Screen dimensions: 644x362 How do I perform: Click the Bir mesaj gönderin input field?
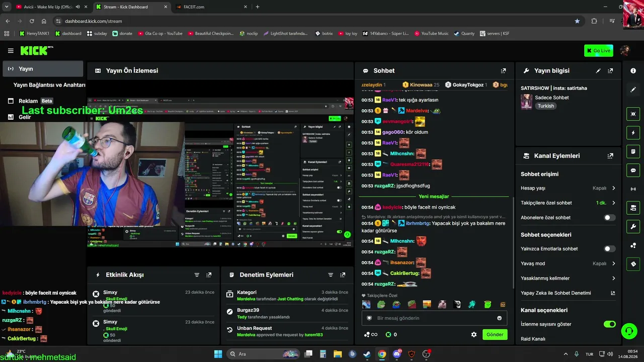(x=434, y=318)
